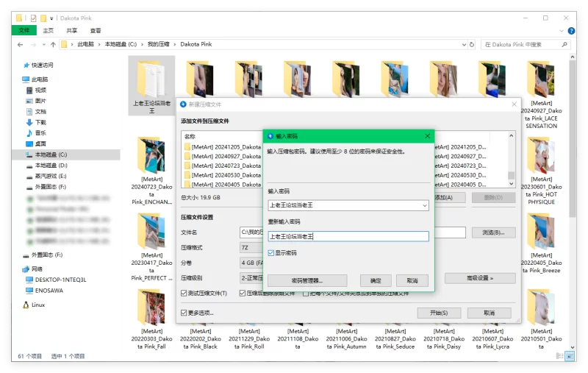Click 此电脑 in the address breadcrumb
Screen dimensions: 588x373
click(85, 44)
